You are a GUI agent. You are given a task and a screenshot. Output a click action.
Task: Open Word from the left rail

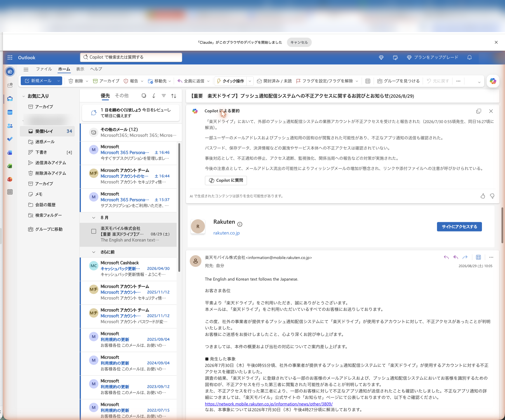click(10, 153)
